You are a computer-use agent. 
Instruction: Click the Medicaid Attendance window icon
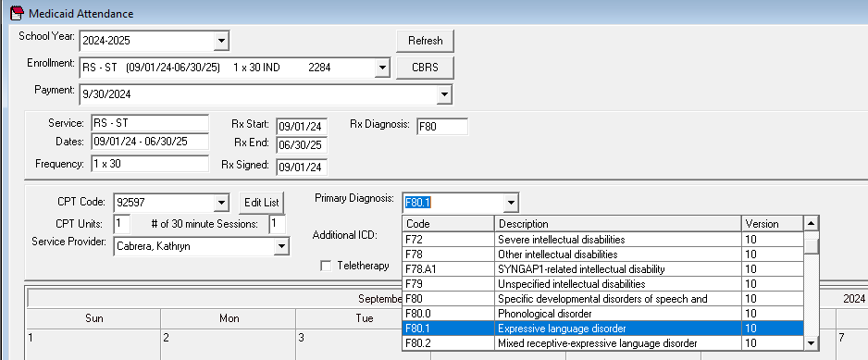click(x=18, y=13)
